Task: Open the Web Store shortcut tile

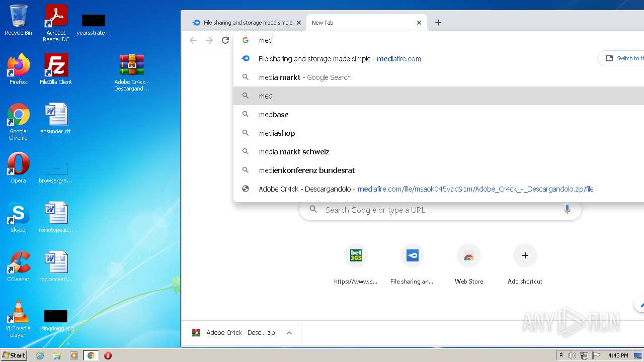Action: pyautogui.click(x=468, y=264)
